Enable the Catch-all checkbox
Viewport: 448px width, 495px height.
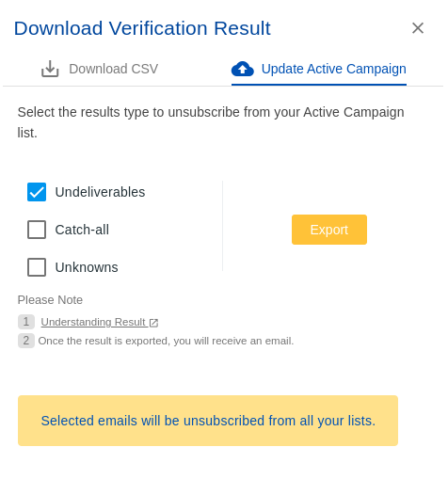click(37, 230)
